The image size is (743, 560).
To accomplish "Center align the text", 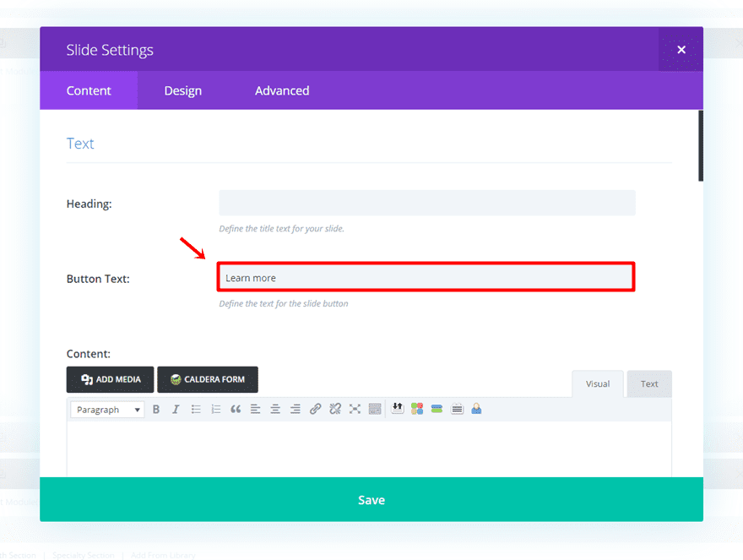I will (275, 410).
